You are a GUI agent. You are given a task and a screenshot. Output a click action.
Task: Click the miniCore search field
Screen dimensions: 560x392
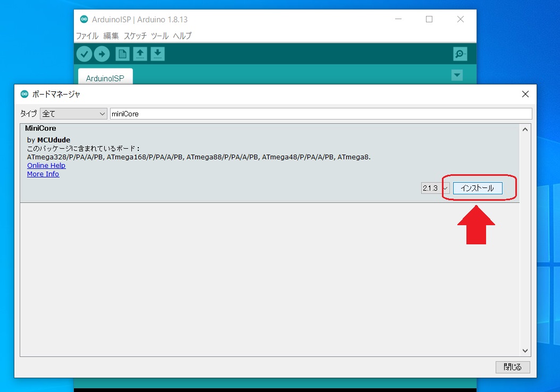(321, 114)
